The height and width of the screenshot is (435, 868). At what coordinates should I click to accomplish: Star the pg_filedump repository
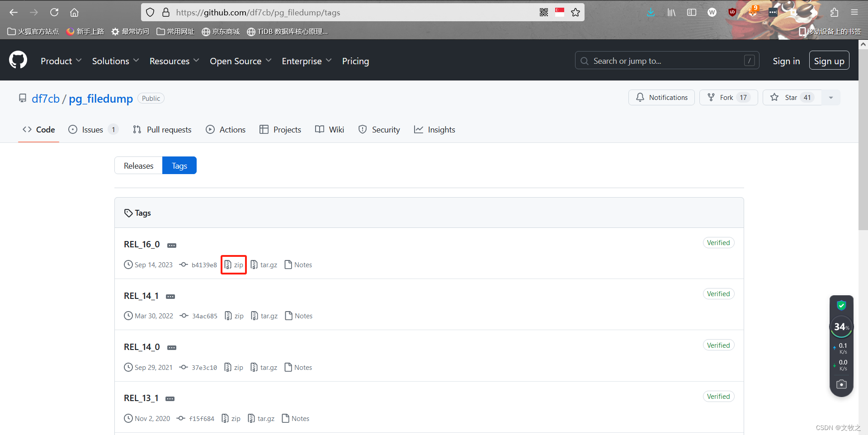pyautogui.click(x=792, y=97)
